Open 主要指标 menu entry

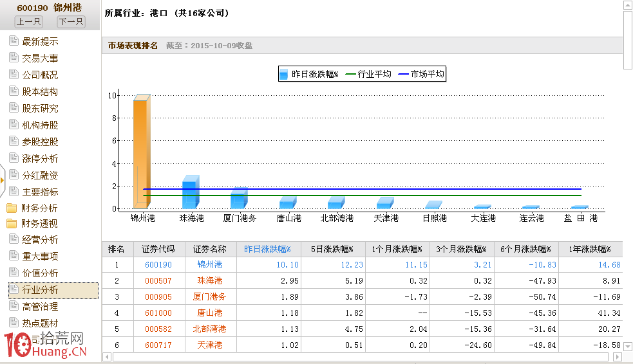pyautogui.click(x=40, y=192)
